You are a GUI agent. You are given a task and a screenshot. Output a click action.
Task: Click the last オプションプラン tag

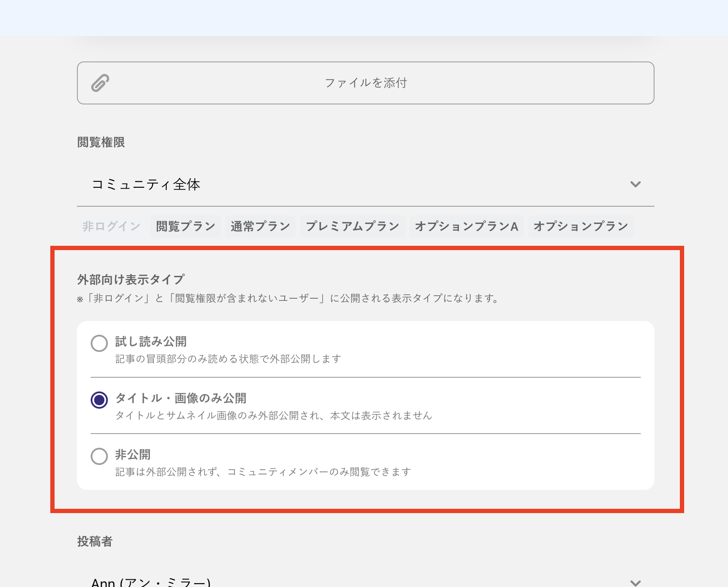tap(581, 226)
